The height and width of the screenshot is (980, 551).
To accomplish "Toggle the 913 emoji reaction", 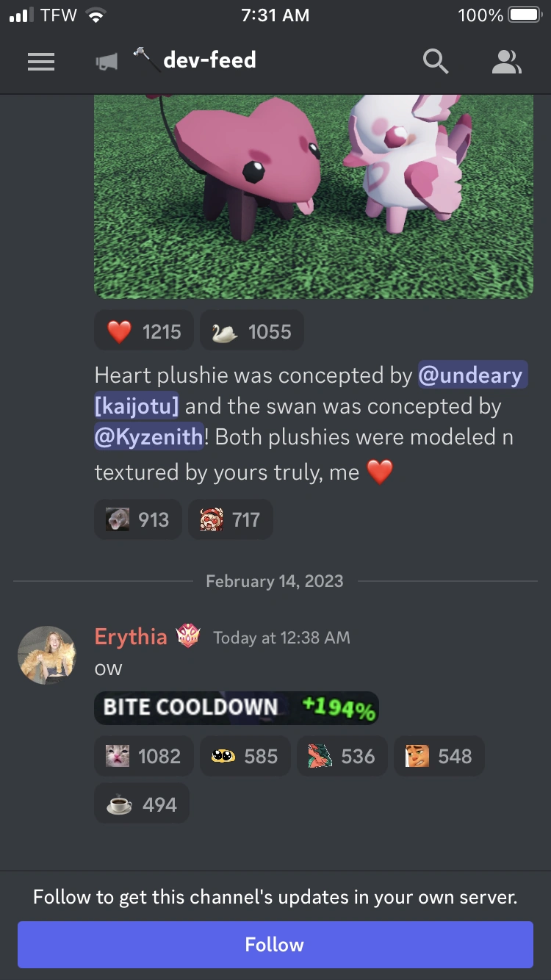I will click(138, 519).
